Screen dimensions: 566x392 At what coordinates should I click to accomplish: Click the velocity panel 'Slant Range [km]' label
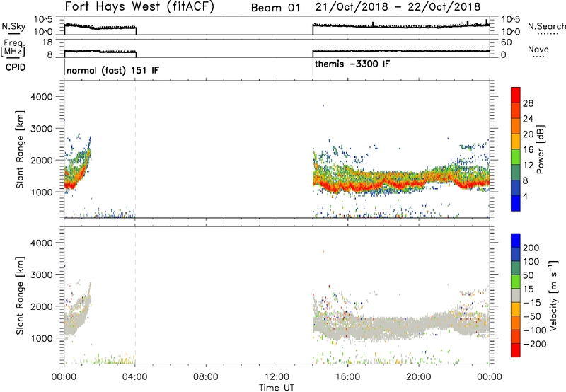pyautogui.click(x=20, y=296)
